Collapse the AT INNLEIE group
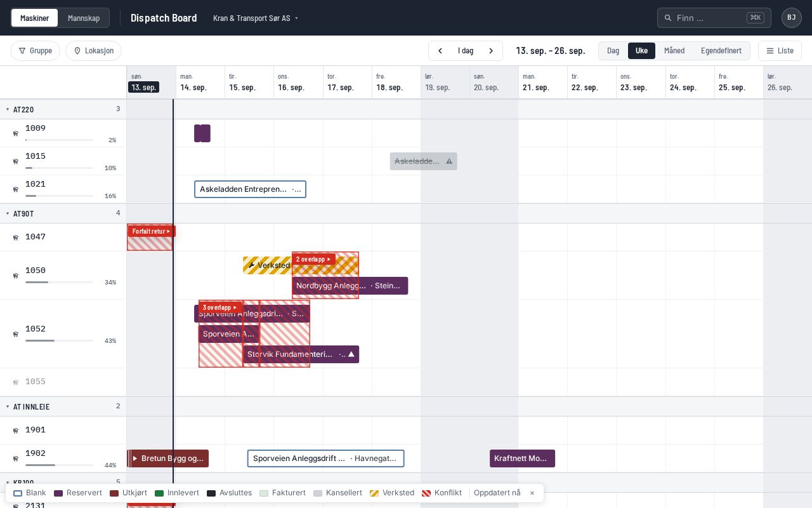Viewport: 812px width, 508px height. coord(8,406)
